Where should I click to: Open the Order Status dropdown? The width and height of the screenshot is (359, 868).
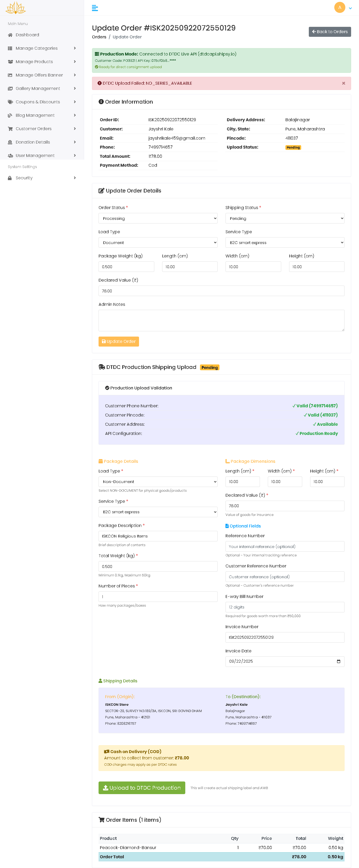(x=158, y=218)
